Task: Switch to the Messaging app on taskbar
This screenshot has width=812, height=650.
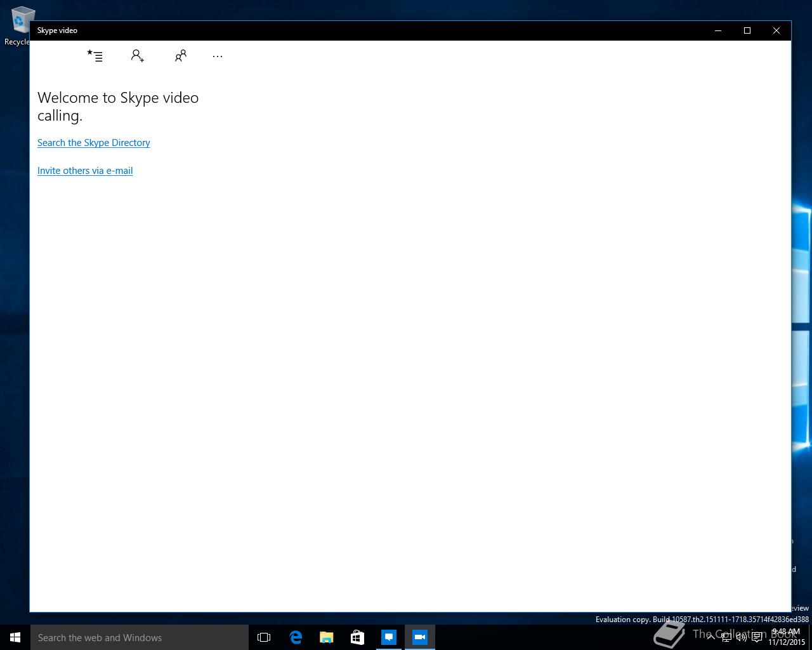Action: [x=389, y=637]
